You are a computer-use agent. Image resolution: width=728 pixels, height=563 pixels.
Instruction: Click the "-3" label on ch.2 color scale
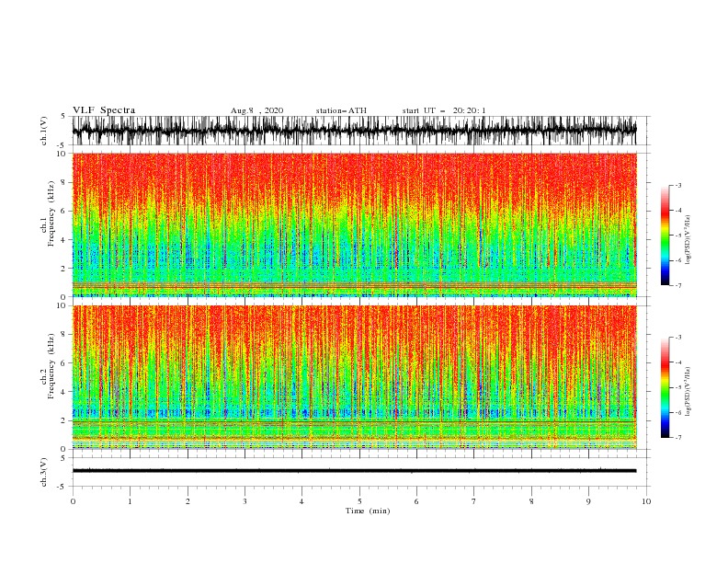[x=678, y=338]
